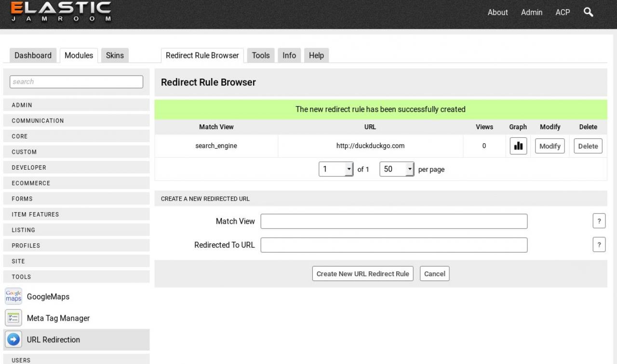Open the ACP menu item
The image size is (617, 364).
563,13
